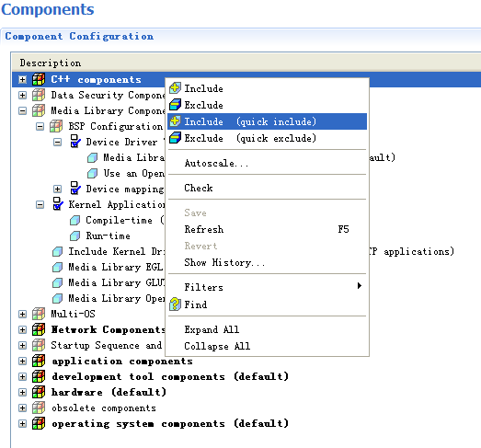Click the Device mapping selection icon
The height and width of the screenshot is (448, 481).
point(75,189)
